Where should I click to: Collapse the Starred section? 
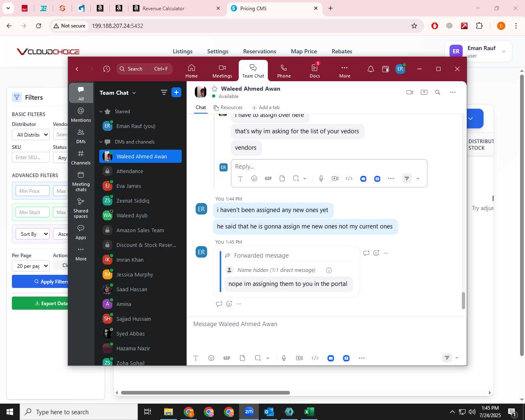point(101,112)
